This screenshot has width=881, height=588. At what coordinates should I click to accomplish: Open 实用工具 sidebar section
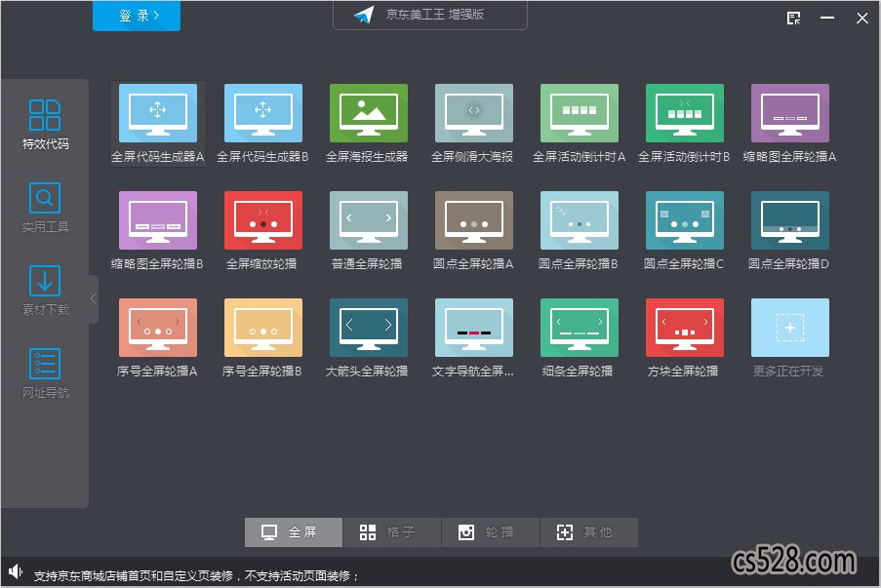(x=45, y=208)
